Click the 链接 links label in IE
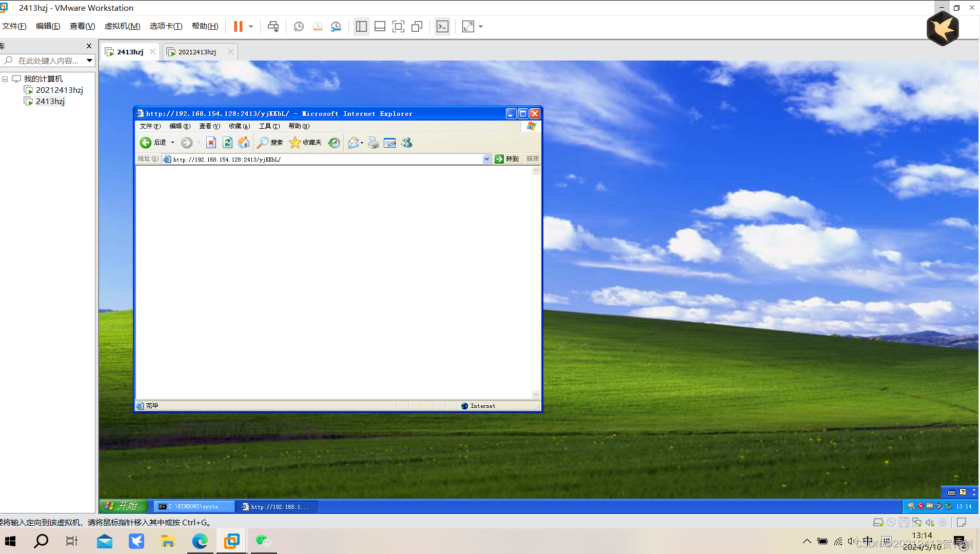This screenshot has width=980, height=554. [533, 159]
